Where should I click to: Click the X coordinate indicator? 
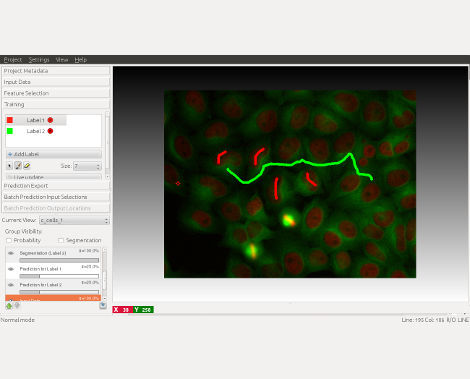(x=123, y=310)
